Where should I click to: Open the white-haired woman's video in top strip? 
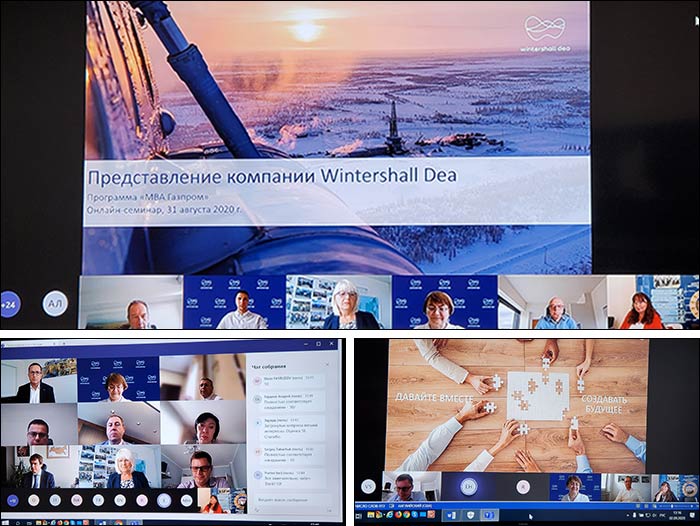click(x=339, y=302)
